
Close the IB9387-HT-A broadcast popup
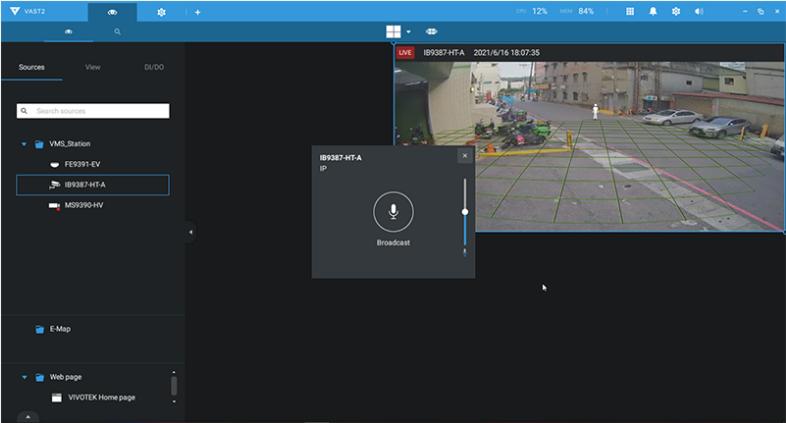coord(464,156)
